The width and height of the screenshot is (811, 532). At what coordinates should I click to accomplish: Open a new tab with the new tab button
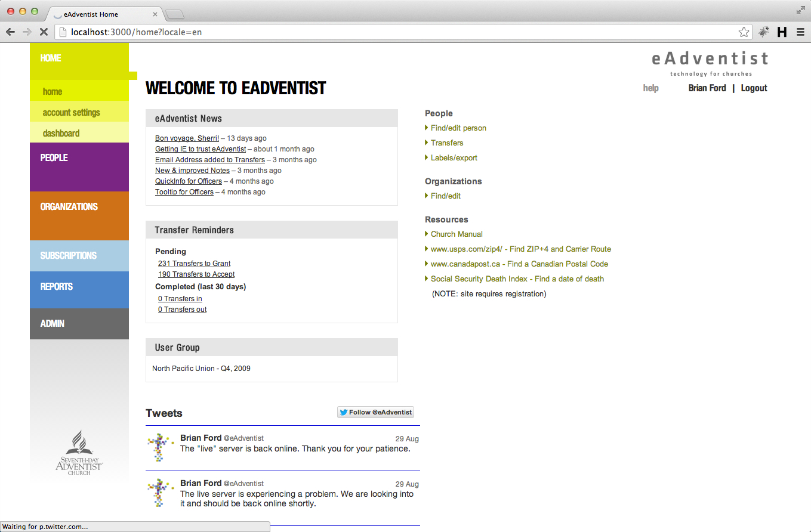point(174,14)
